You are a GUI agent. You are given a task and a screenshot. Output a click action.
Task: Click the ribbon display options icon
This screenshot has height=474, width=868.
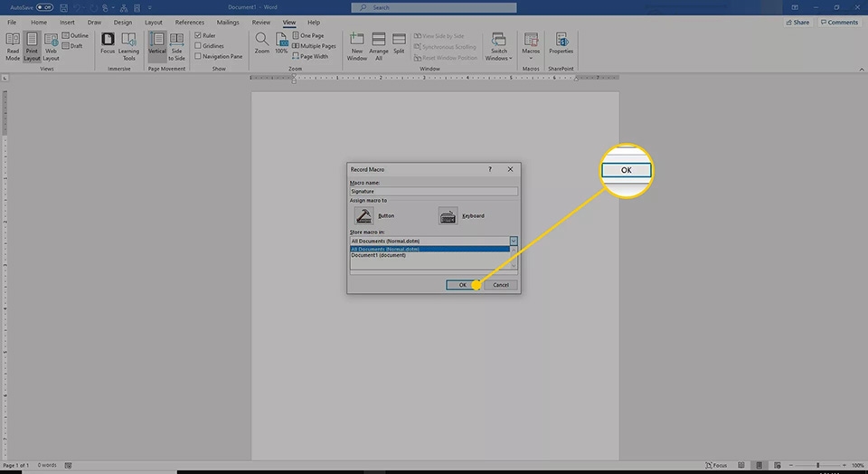click(795, 8)
